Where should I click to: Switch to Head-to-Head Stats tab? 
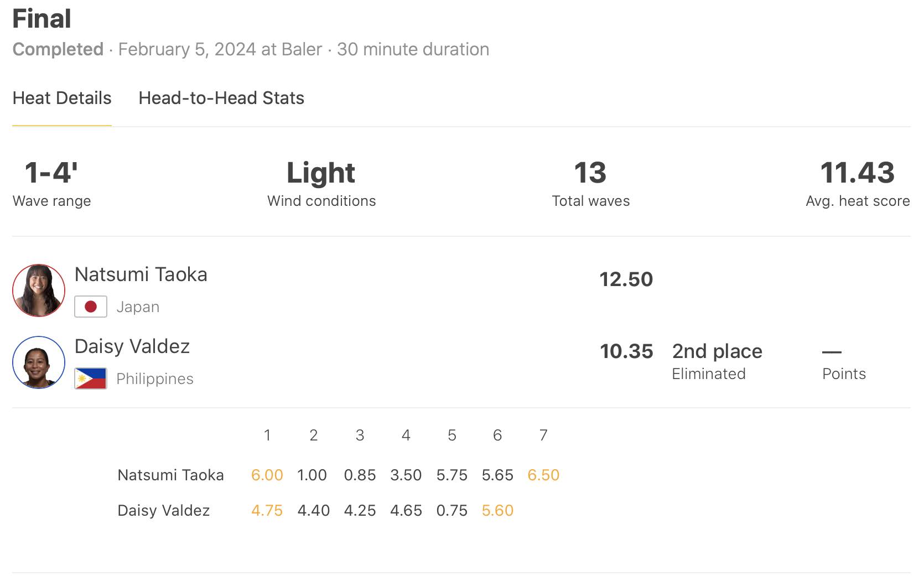221,98
